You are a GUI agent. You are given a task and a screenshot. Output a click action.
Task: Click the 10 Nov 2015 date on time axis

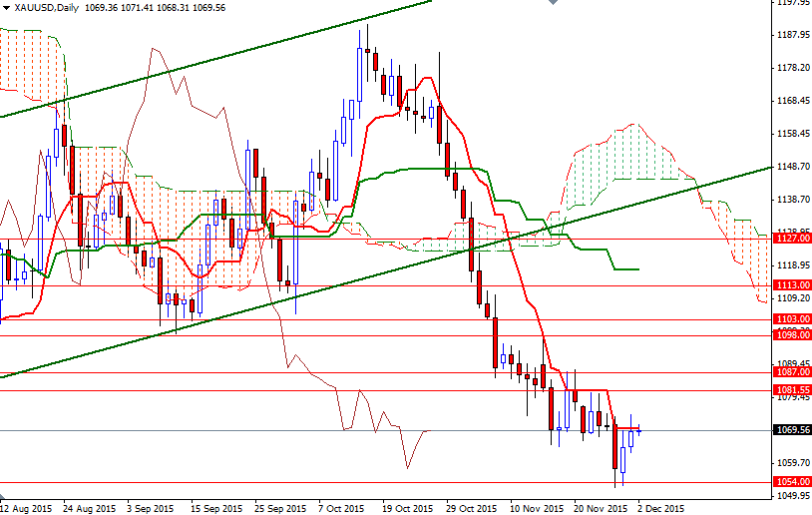(x=537, y=508)
